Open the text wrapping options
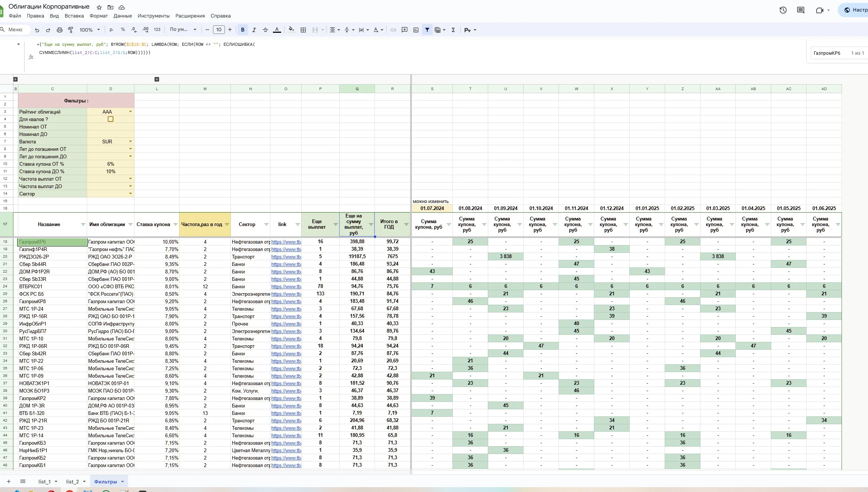 [x=364, y=30]
